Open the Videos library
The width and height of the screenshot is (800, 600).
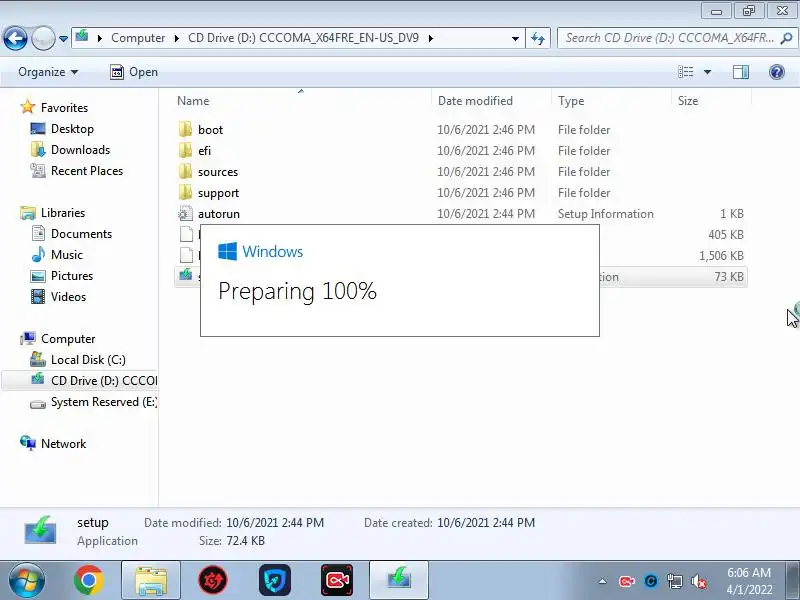pos(68,296)
